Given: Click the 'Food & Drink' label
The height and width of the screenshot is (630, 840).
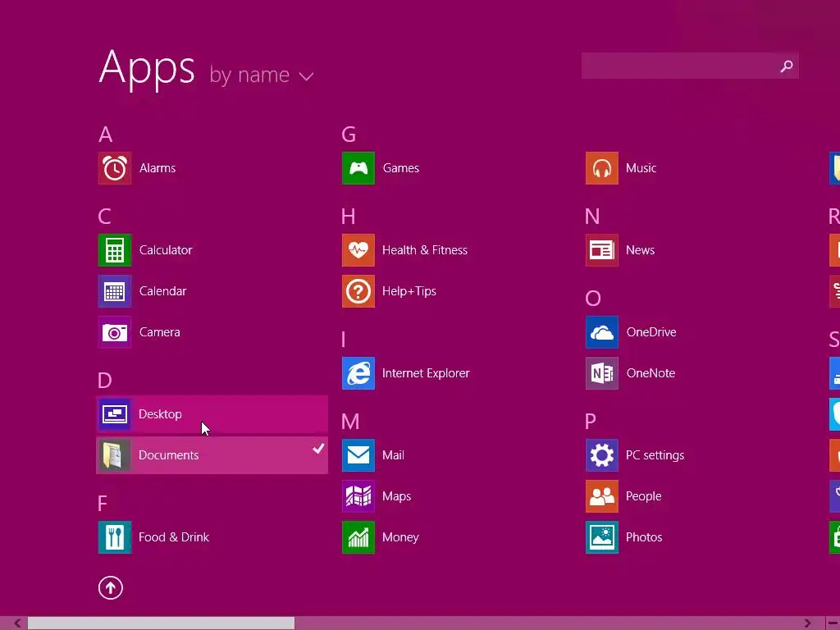Looking at the screenshot, I should click(174, 537).
